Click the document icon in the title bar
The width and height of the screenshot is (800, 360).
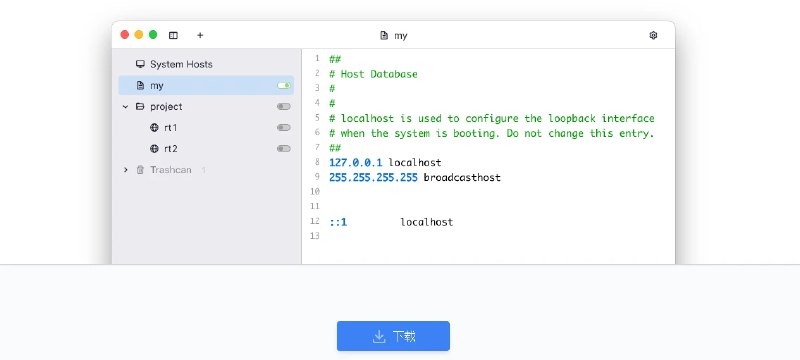tap(384, 35)
